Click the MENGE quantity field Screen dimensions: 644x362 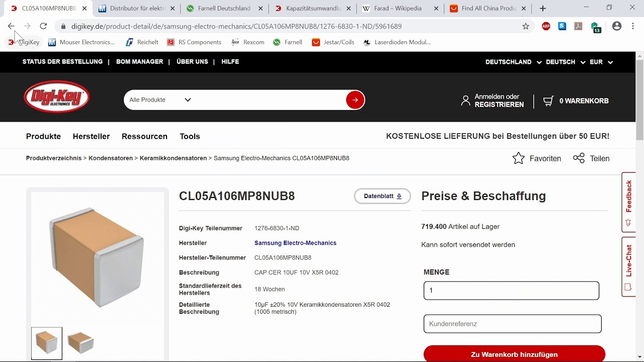point(511,291)
